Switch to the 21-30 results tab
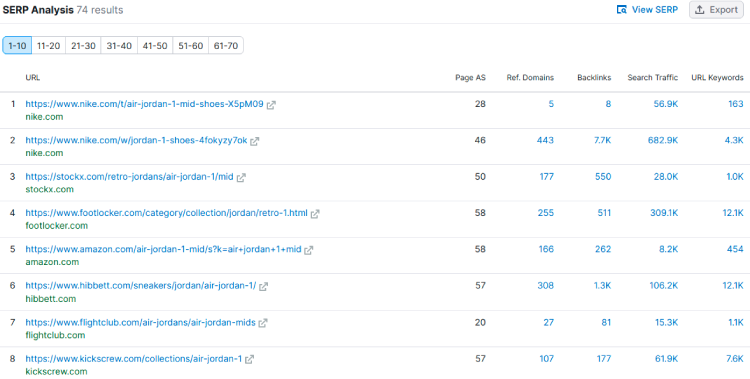 (x=83, y=46)
